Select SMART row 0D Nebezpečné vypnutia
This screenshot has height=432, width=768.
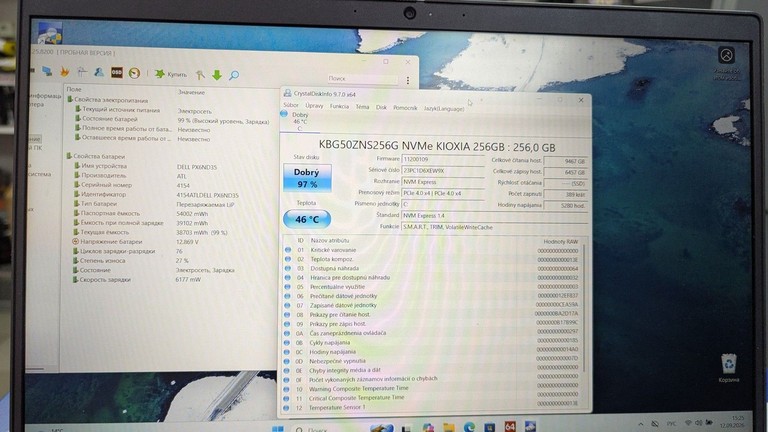[431, 361]
